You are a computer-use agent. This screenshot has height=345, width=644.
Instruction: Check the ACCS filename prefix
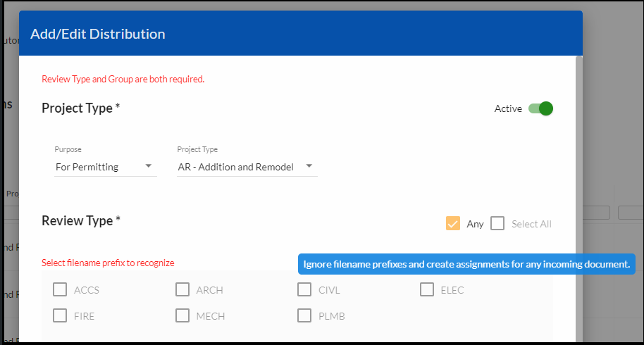[x=60, y=289]
